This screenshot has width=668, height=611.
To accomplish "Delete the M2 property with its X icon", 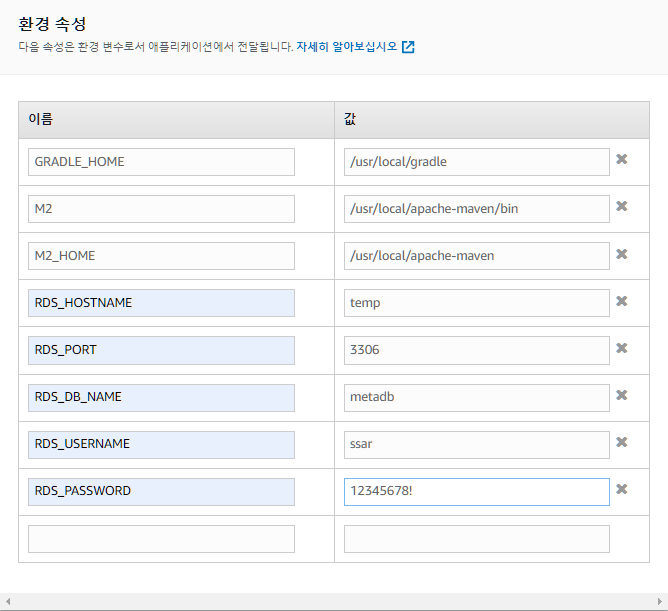I will tap(622, 206).
